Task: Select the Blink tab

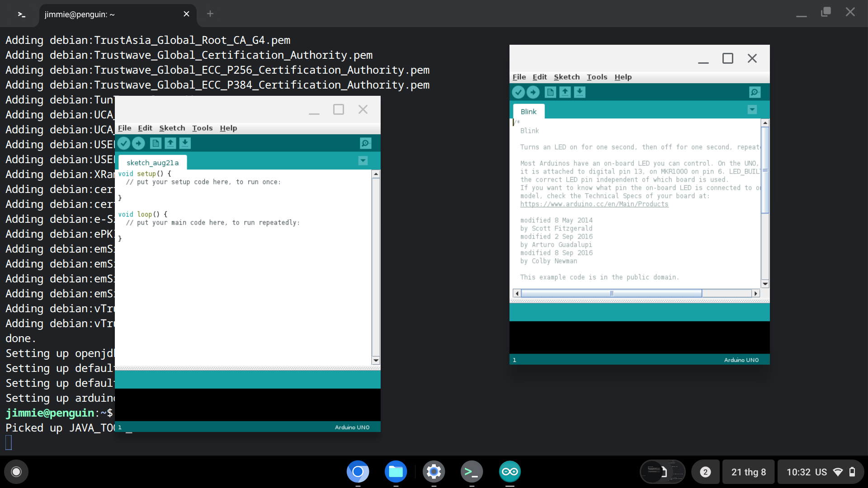Action: coord(528,112)
